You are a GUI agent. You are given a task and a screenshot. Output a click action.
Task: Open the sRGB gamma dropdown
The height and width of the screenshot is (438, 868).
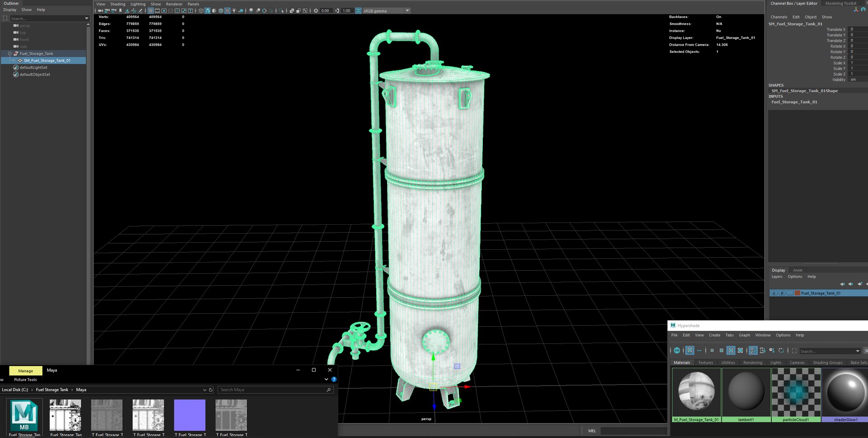tap(407, 10)
